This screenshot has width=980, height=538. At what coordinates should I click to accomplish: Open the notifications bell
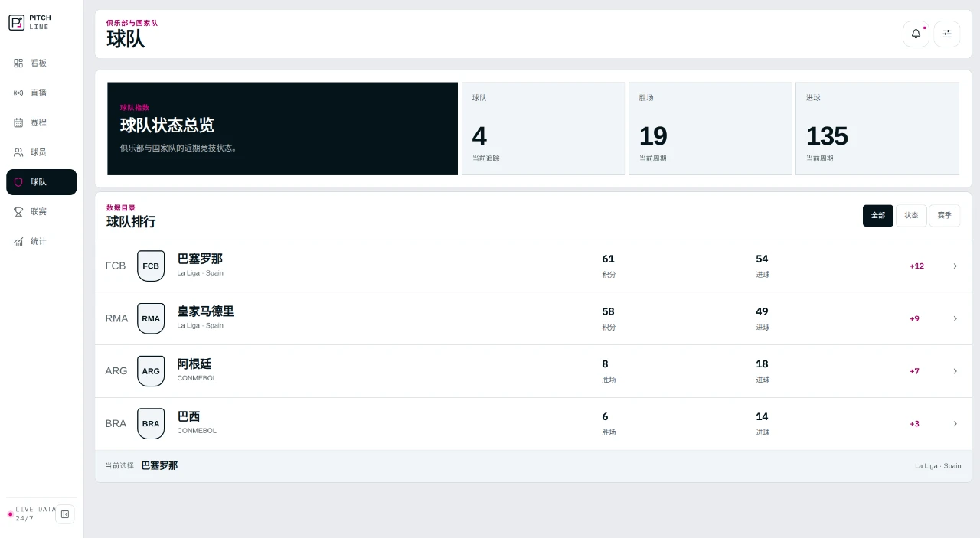click(916, 34)
